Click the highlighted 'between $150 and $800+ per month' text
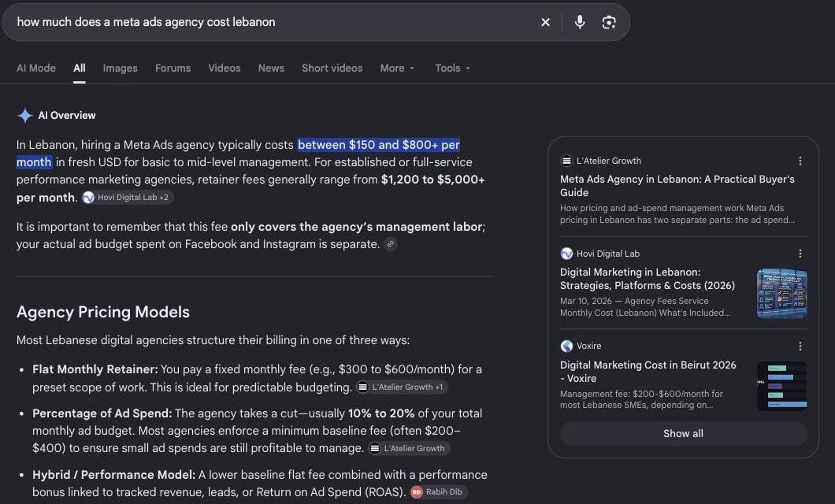This screenshot has height=504, width=835. pyautogui.click(x=378, y=145)
